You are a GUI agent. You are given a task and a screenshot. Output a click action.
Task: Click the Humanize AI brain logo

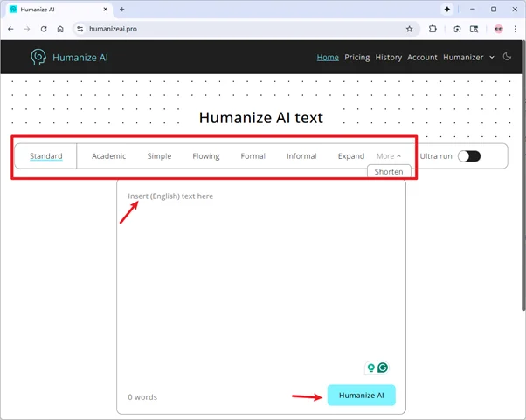(38, 58)
